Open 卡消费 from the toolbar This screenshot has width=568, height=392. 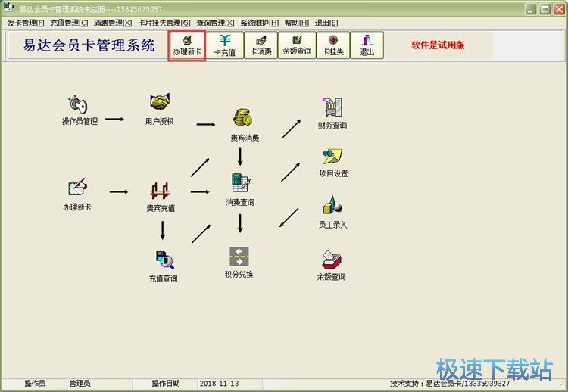click(x=261, y=45)
